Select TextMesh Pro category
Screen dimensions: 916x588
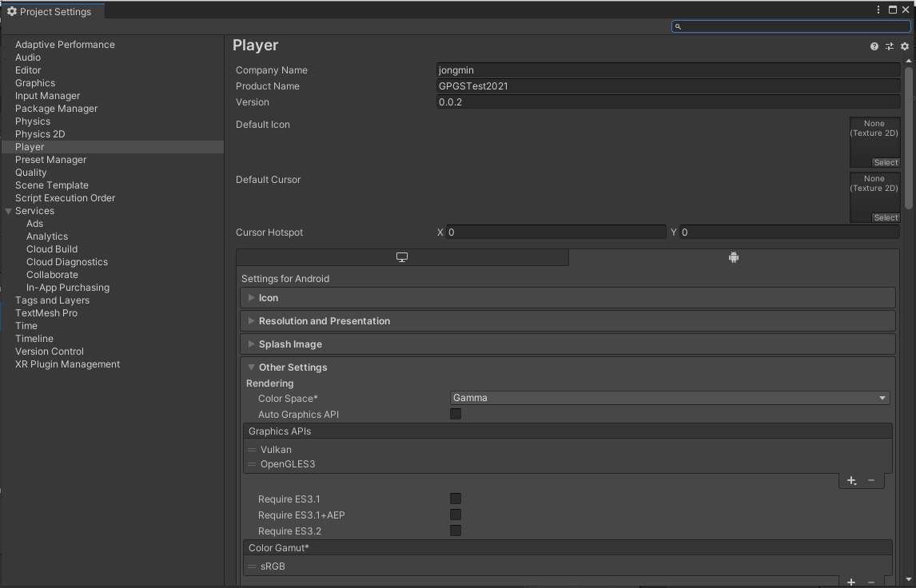(46, 313)
